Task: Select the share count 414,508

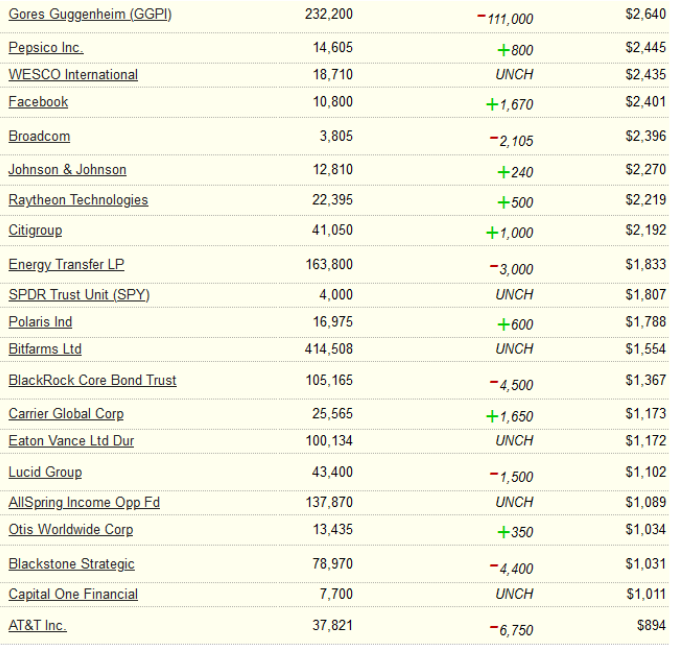Action: 329,349
